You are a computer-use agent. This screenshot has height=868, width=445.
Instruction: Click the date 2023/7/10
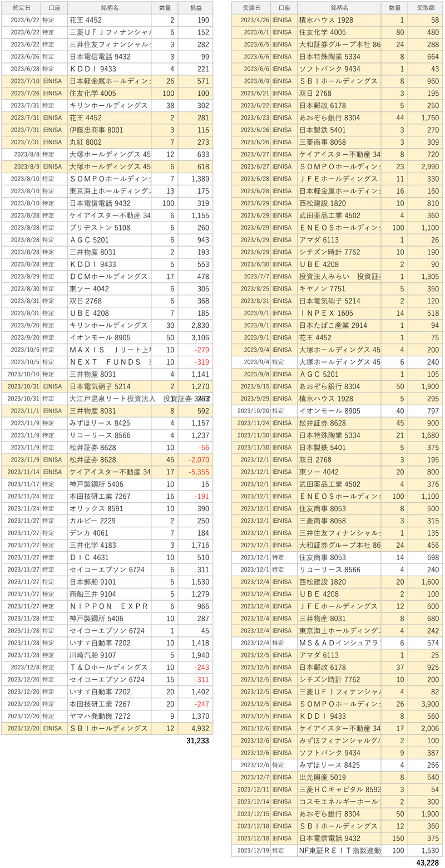26,81
